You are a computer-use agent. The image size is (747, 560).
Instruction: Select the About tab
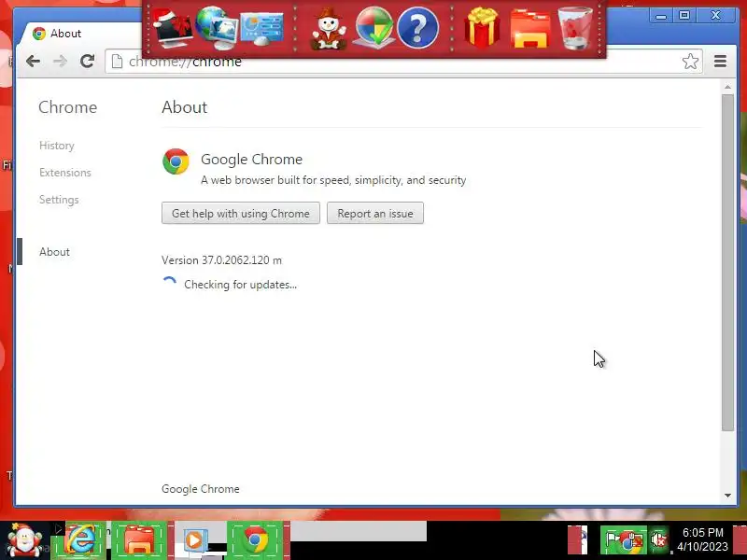[x=81, y=34]
